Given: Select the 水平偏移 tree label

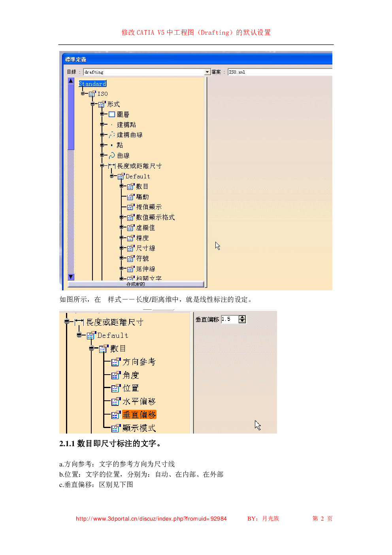Looking at the screenshot, I should (139, 402).
